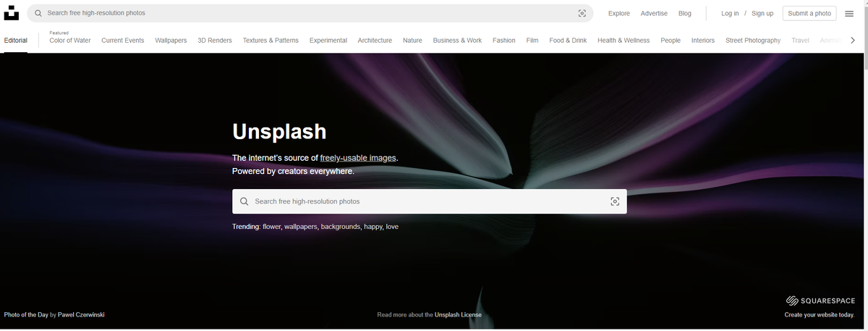Open Interiors category
Viewport: 868px width, 331px height.
[703, 41]
